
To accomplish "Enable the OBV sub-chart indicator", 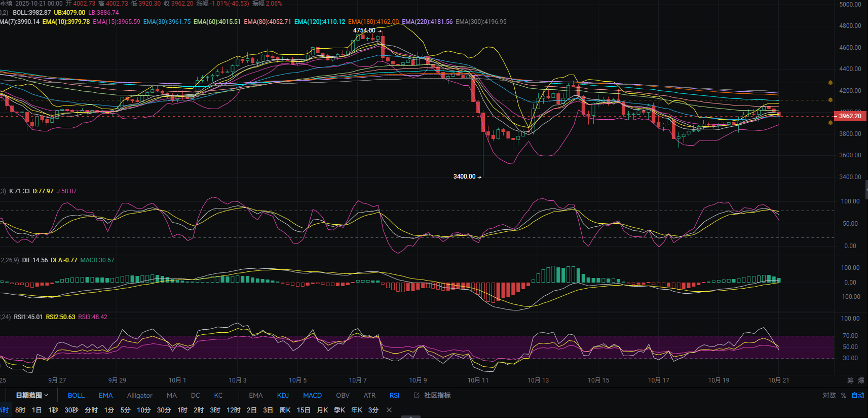I will tap(343, 395).
